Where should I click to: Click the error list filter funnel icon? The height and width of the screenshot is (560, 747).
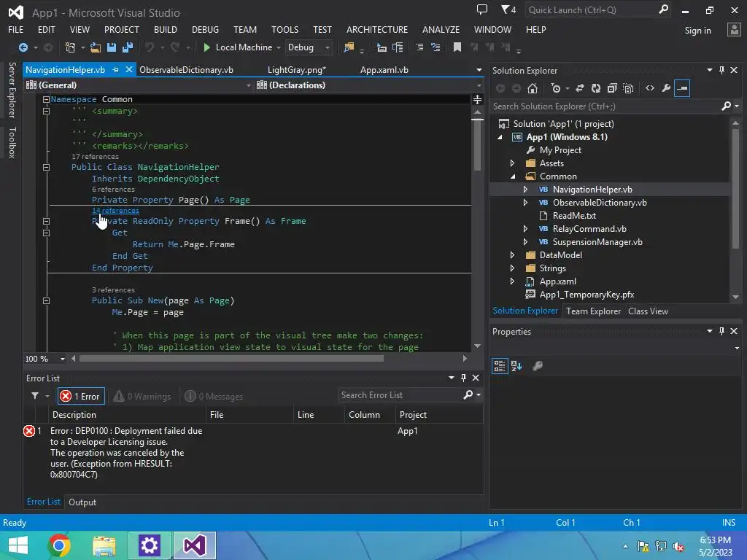click(35, 396)
